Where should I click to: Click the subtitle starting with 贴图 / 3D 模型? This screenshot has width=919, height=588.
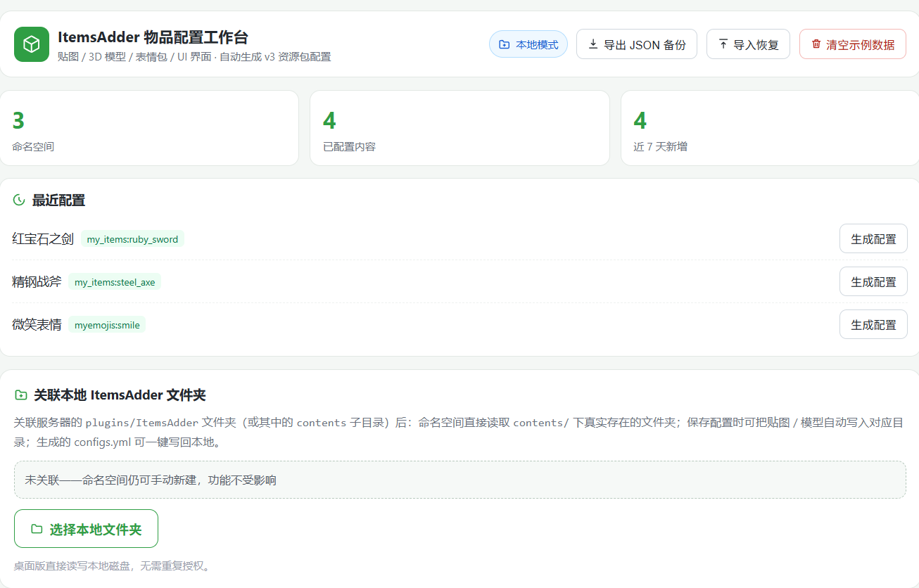tap(194, 56)
